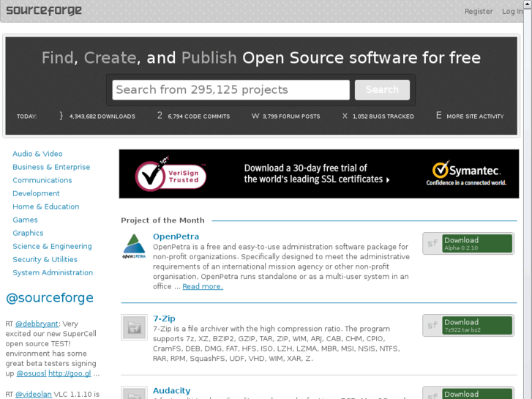Click the 6,794 Code Commits stat
The height and width of the screenshot is (399, 532).
(x=198, y=116)
